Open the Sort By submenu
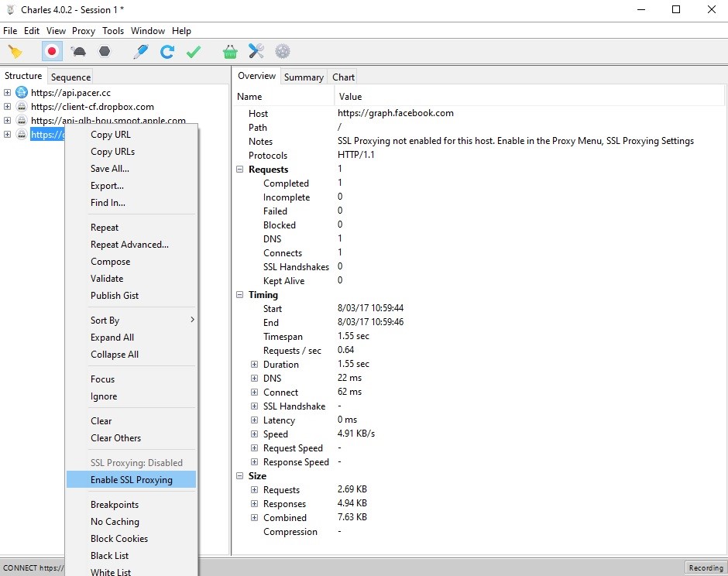The image size is (728, 576). click(105, 321)
